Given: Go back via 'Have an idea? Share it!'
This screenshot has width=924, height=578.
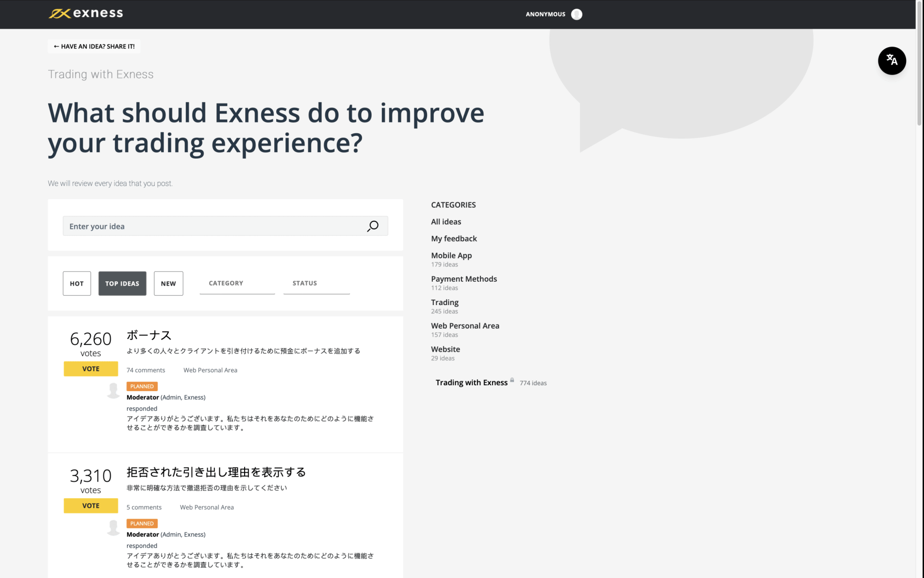Looking at the screenshot, I should click(94, 46).
